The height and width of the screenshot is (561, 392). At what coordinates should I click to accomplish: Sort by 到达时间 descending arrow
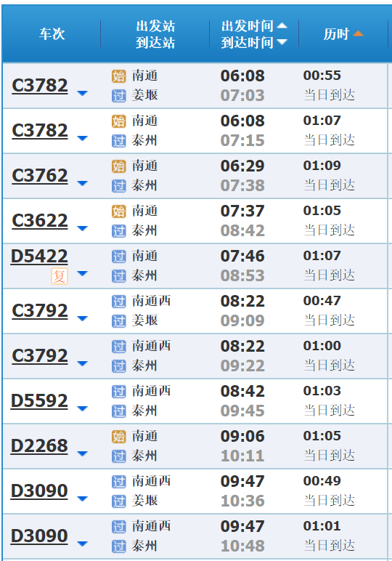coord(282,42)
